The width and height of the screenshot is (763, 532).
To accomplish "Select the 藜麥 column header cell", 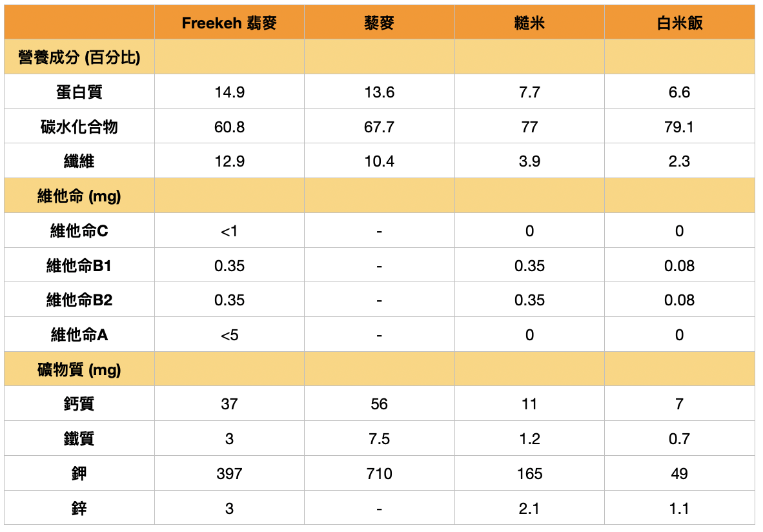I will tap(379, 23).
